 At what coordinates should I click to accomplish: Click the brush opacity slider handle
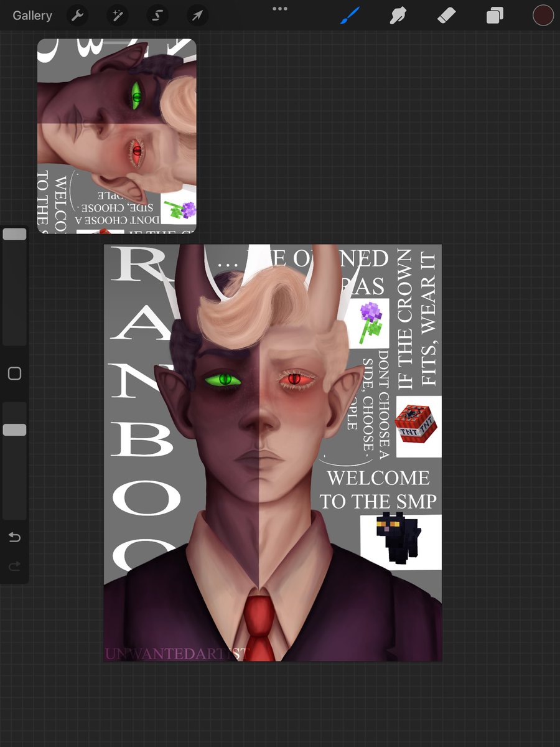14,430
